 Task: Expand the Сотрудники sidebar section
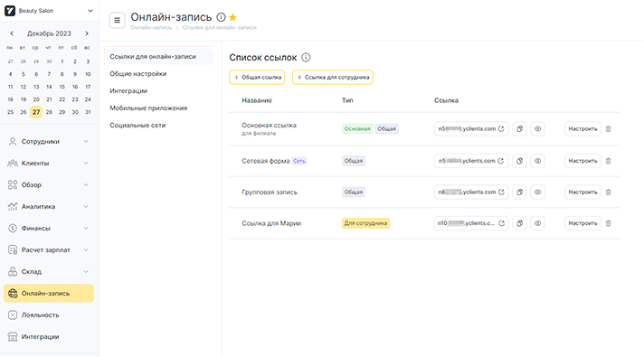pos(49,142)
